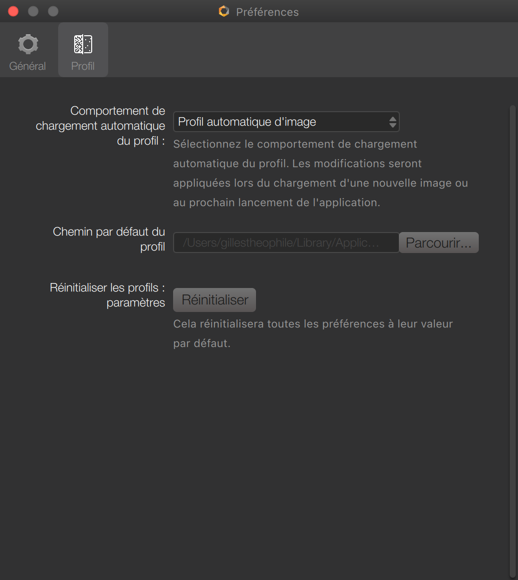Viewport: 518px width, 580px height.
Task: Click the Comportement de chargement automatique label
Action: click(x=100, y=126)
